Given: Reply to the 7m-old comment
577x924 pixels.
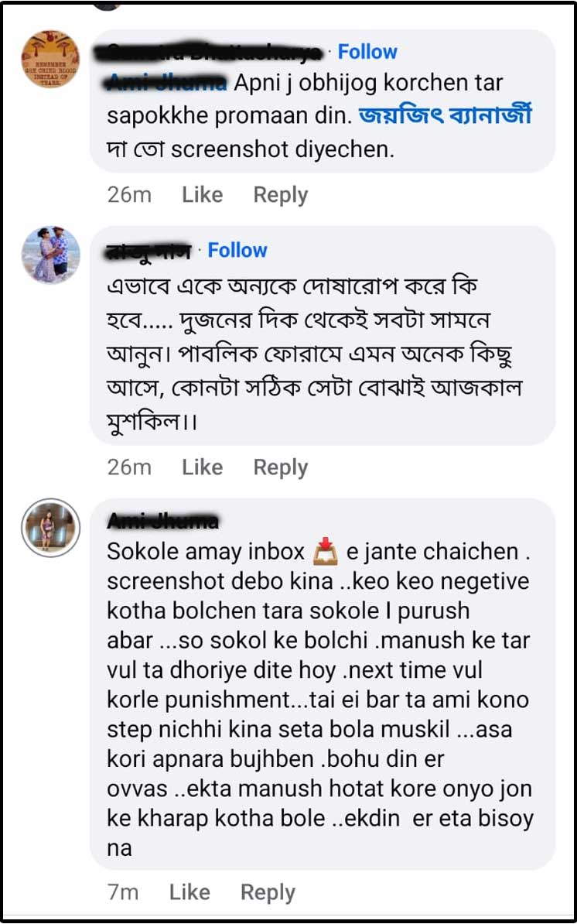Looking at the screenshot, I should point(268,892).
